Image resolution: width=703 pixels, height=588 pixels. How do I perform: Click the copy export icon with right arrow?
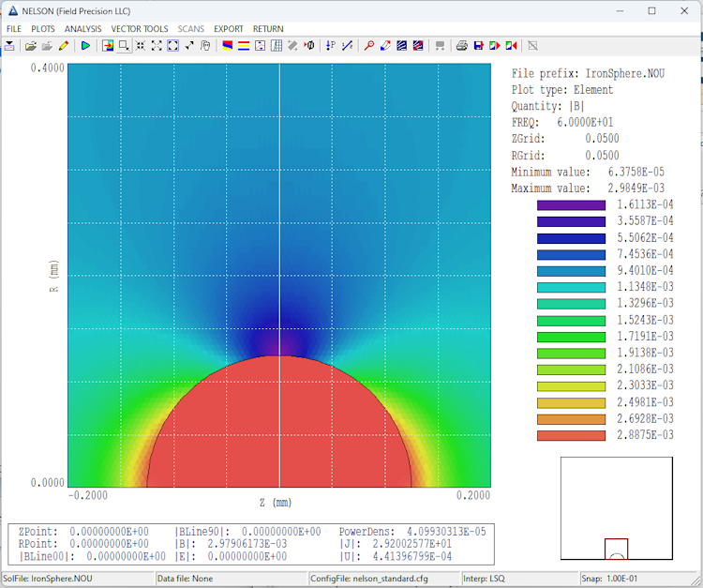tap(495, 46)
